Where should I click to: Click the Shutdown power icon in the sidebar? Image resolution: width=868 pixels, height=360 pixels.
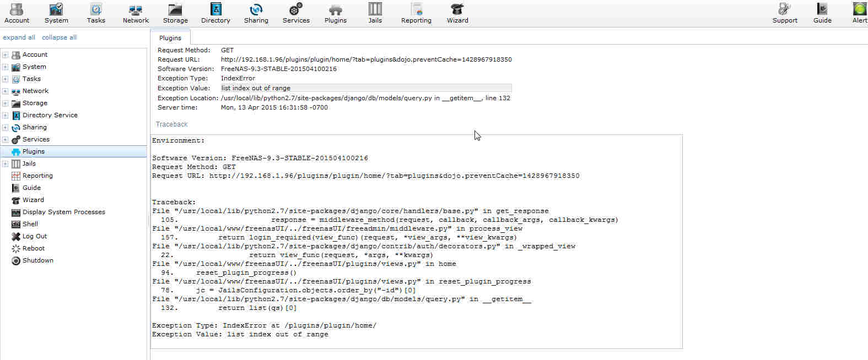16,261
